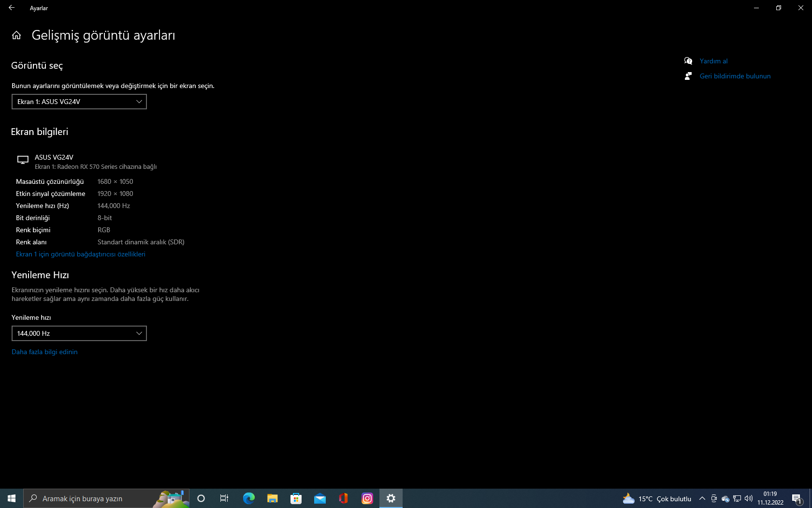Go back using the back arrow
The width and height of the screenshot is (812, 508).
[12, 8]
